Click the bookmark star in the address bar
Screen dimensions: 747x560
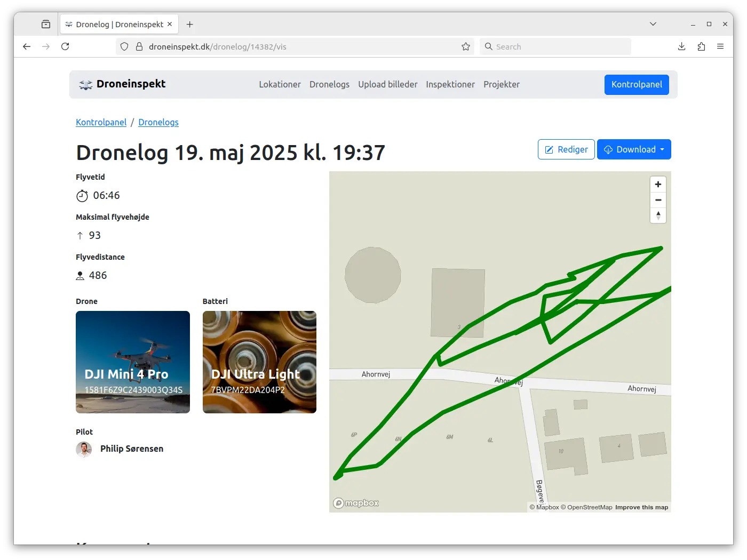(x=465, y=46)
